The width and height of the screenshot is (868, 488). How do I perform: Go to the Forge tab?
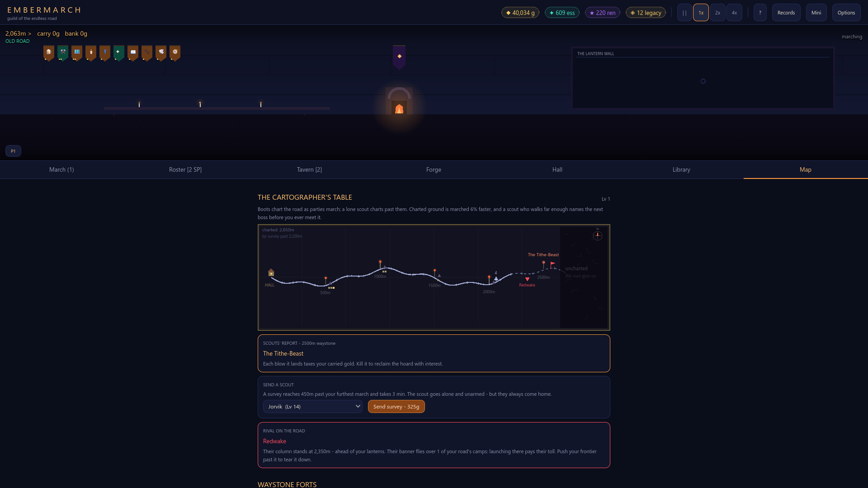click(x=434, y=169)
